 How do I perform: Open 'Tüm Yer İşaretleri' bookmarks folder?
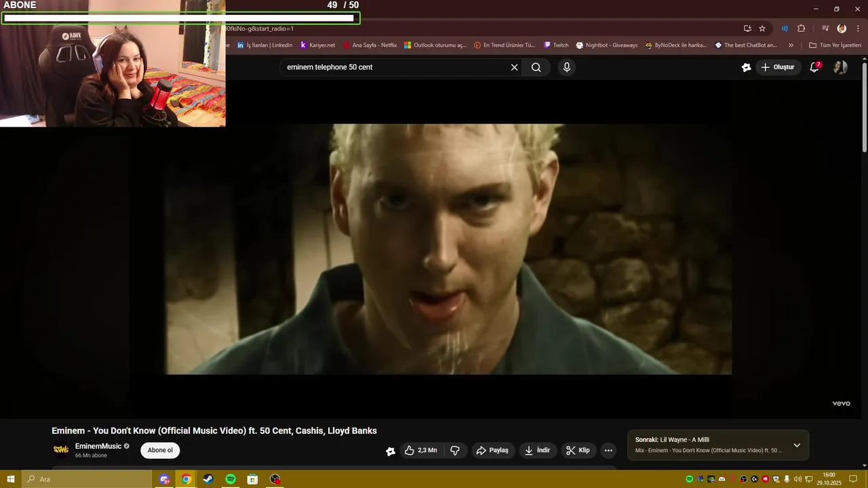tap(835, 45)
